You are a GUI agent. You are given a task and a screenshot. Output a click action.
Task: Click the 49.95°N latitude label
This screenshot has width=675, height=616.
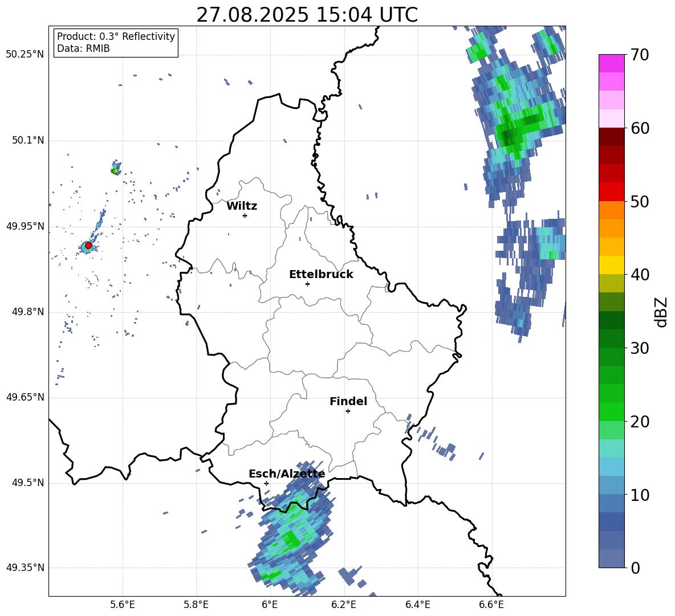(25, 226)
